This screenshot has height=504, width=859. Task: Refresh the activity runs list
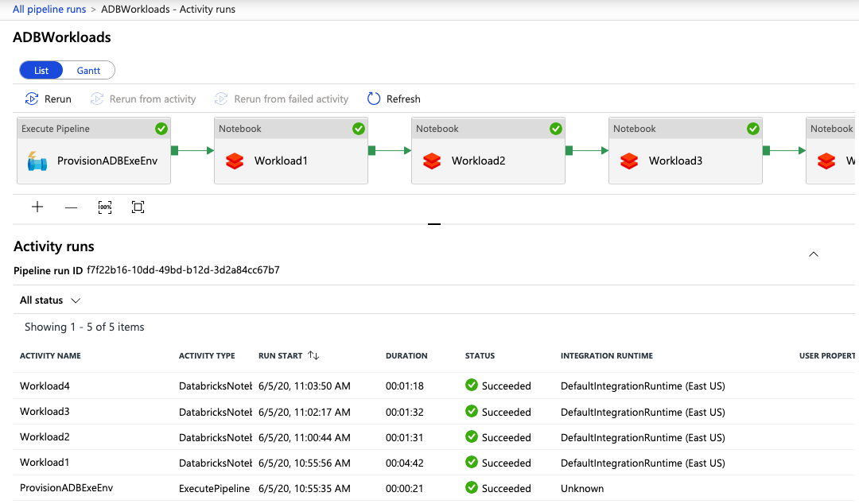pyautogui.click(x=393, y=99)
